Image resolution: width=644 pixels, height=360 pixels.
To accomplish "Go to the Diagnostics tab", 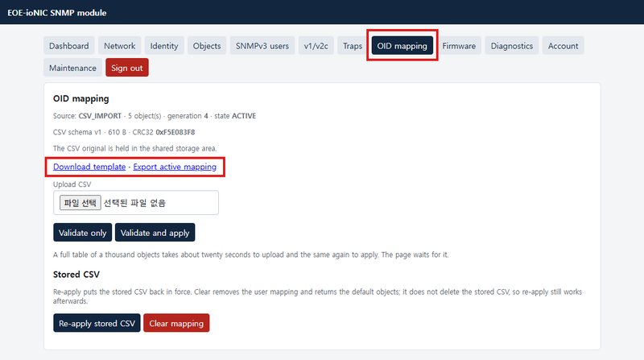I will click(512, 46).
